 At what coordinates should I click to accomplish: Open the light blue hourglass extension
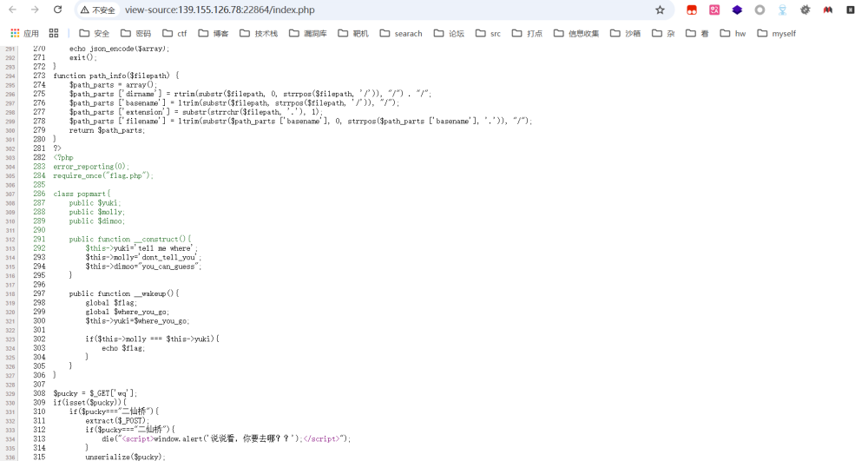[x=782, y=10]
